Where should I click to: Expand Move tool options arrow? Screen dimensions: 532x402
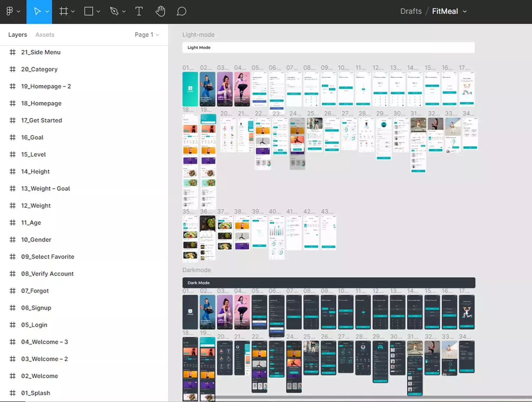[47, 12]
